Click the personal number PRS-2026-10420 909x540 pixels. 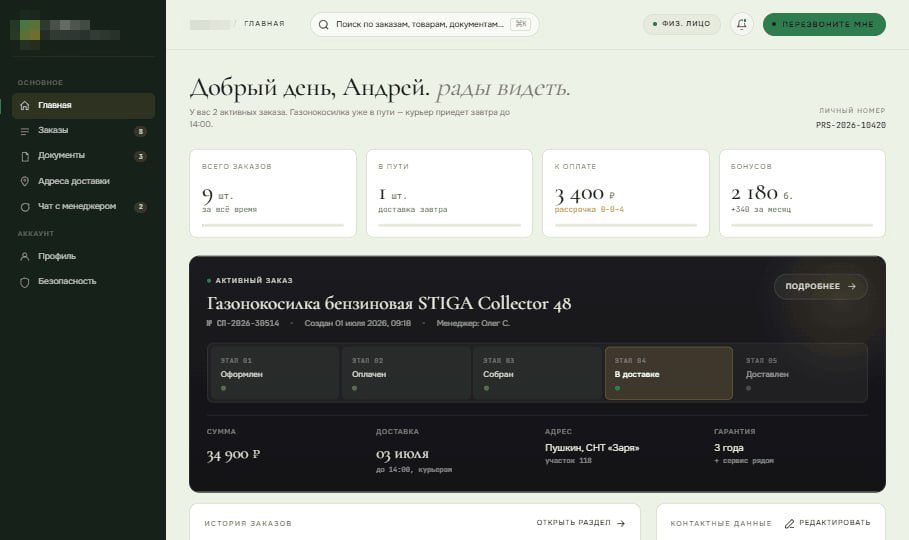850,125
